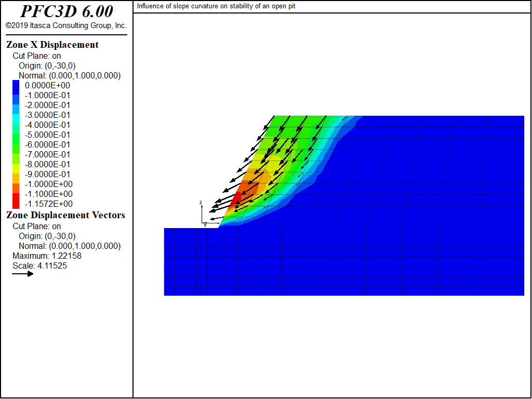The height and width of the screenshot is (399, 532).
Task: Click the plot title about slope curvature
Action: click(x=216, y=6)
